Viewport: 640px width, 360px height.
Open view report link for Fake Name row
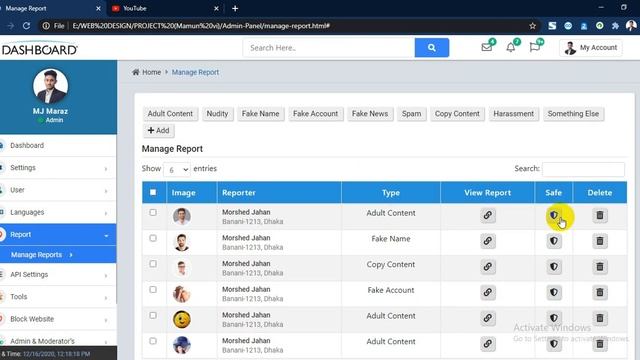(x=487, y=241)
